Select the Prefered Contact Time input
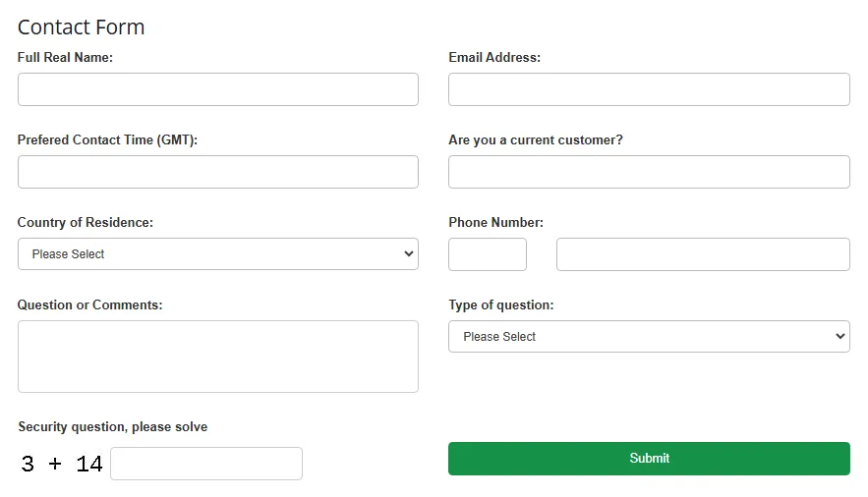This screenshot has width=868, height=497. coord(217,172)
